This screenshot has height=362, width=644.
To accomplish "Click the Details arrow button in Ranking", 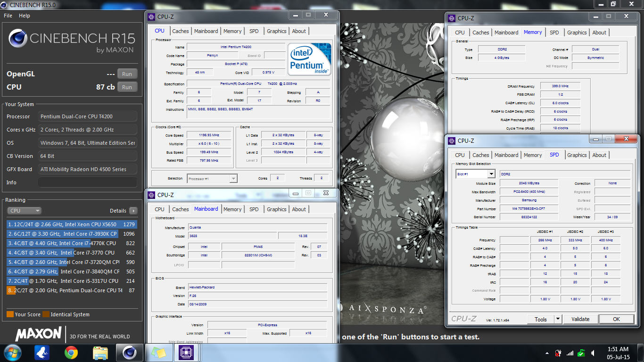I will (133, 211).
